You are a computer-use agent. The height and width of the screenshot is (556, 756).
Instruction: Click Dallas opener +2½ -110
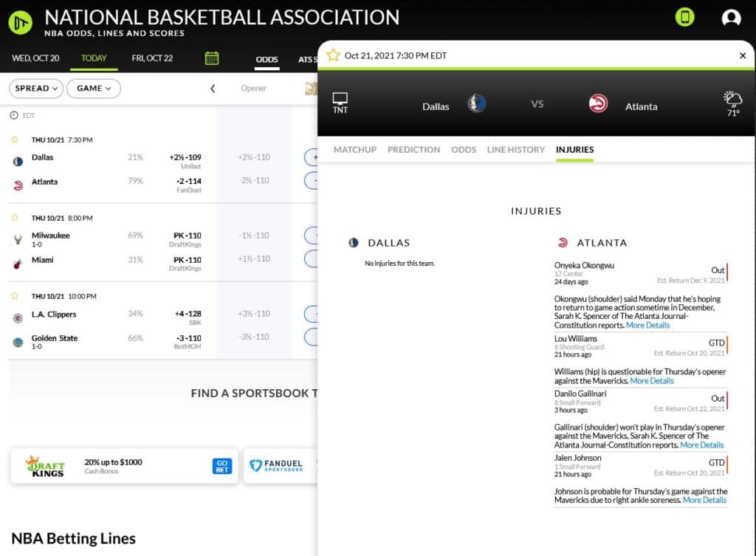tap(254, 157)
